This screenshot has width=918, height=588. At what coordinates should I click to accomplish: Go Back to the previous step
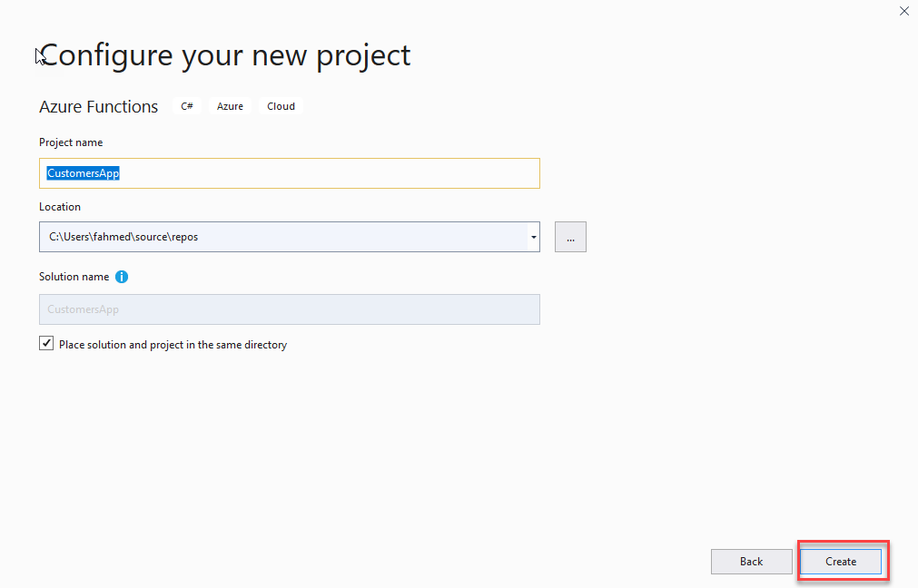pyautogui.click(x=751, y=562)
